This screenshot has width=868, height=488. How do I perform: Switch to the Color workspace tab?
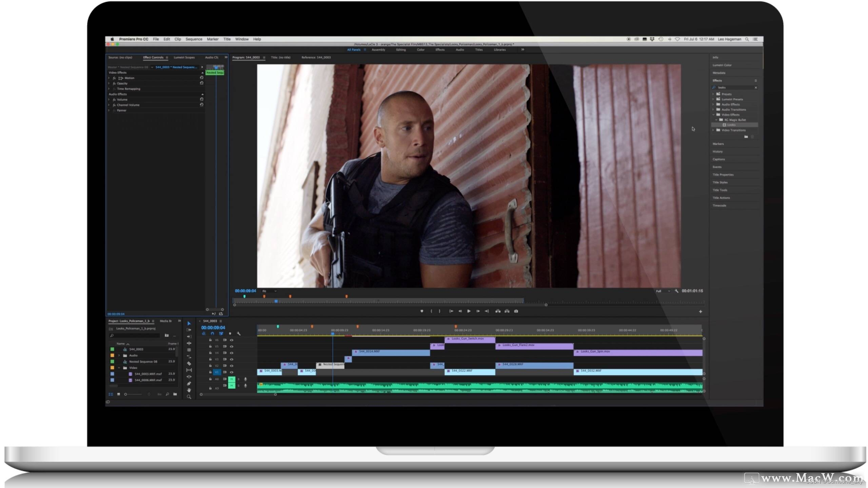pos(420,50)
